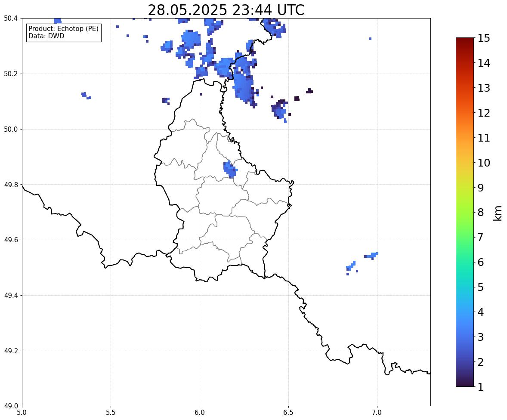Screen dimensions: 507x420
Task: Click the colorbar tick label 1
Action: pos(481,387)
